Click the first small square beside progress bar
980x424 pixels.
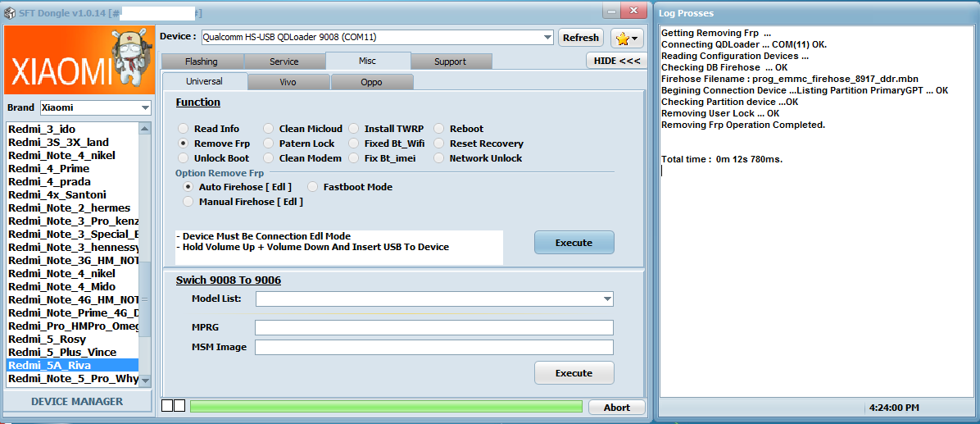pyautogui.click(x=167, y=407)
